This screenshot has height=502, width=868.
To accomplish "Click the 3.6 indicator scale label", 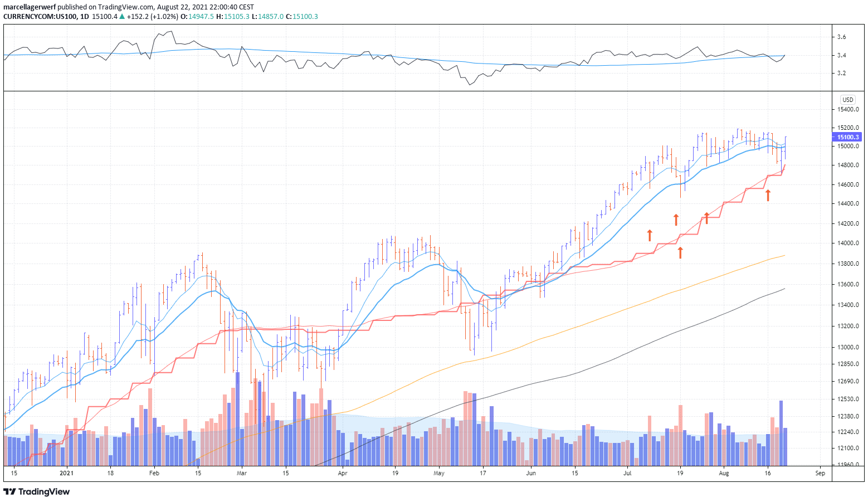I will click(841, 37).
